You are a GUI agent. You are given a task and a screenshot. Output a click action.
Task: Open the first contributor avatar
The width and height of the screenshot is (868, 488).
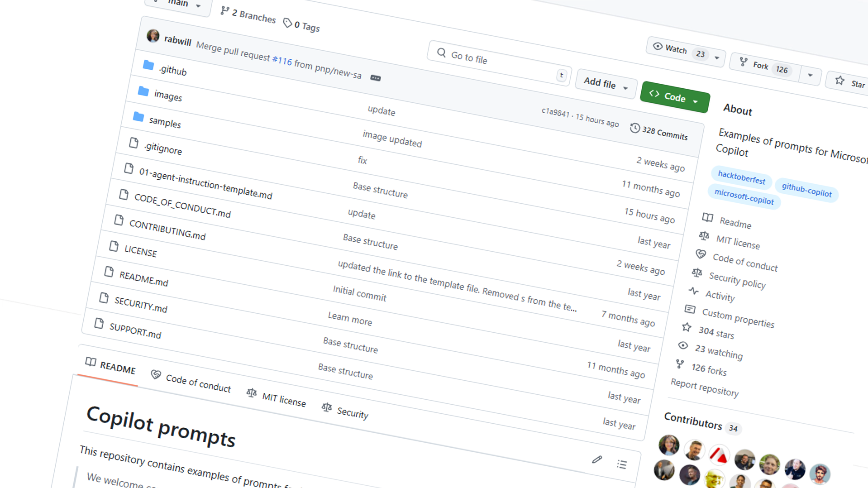pyautogui.click(x=669, y=445)
